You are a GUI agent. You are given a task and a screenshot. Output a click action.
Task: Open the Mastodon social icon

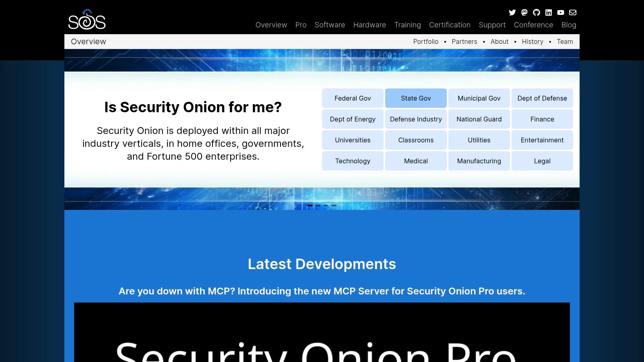(524, 12)
